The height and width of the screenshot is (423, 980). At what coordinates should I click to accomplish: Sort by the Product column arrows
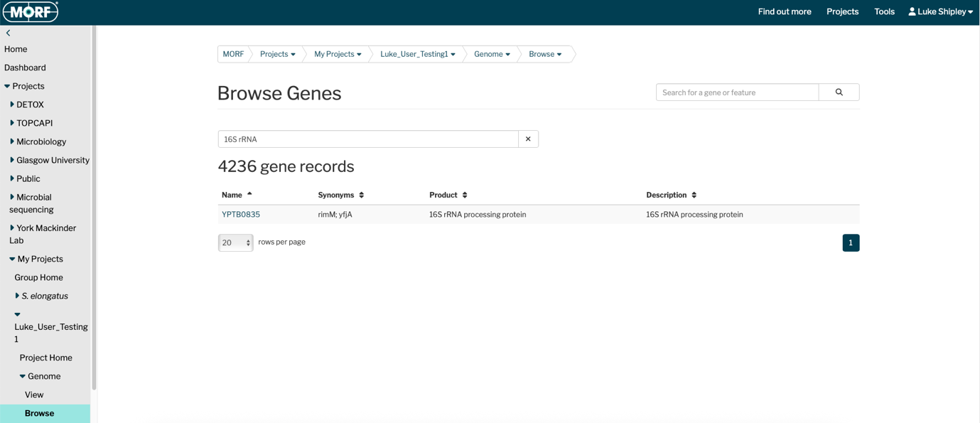tap(465, 195)
